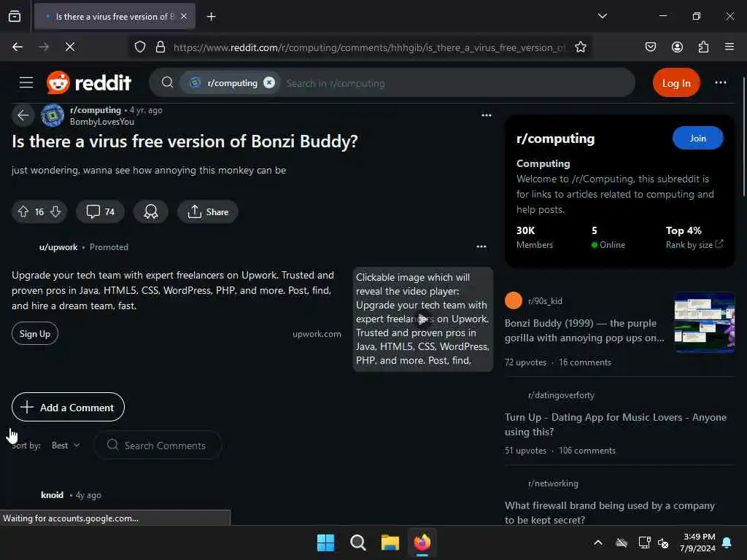Share the post
Screen dimensions: 747x560
(x=208, y=211)
